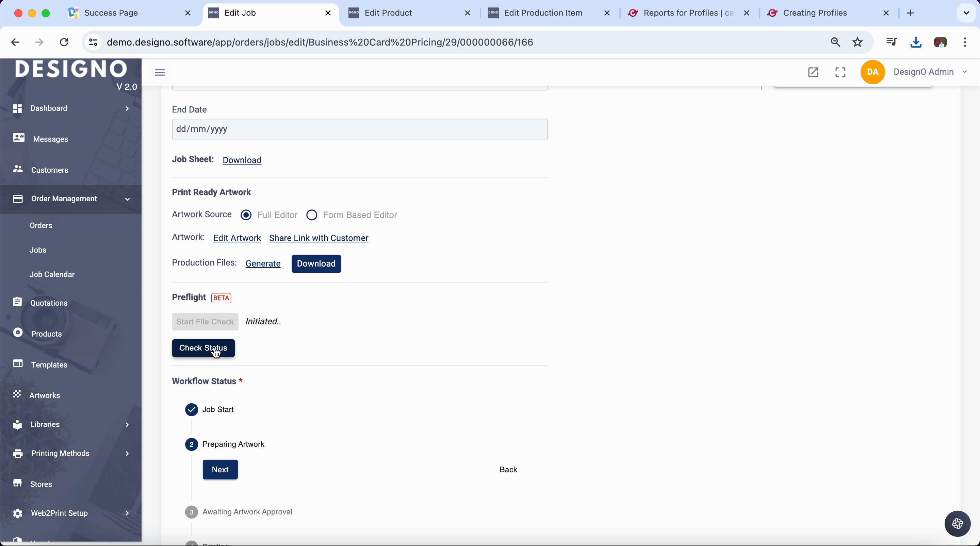The width and height of the screenshot is (980, 546).
Task: Toggle fullscreen mode icon
Action: [x=840, y=72]
